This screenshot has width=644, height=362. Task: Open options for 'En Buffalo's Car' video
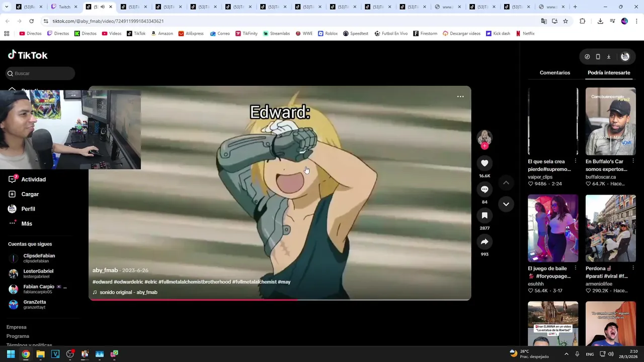click(x=633, y=161)
